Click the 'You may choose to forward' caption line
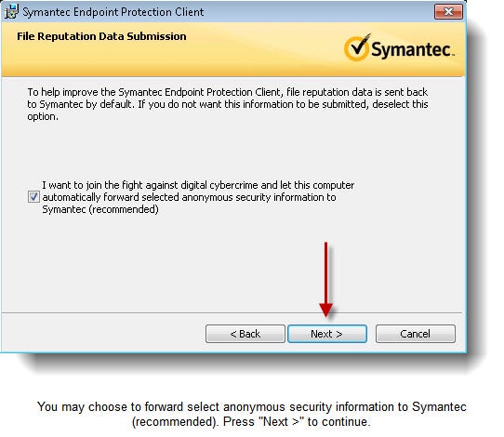This screenshot has height=437, width=504. click(252, 407)
